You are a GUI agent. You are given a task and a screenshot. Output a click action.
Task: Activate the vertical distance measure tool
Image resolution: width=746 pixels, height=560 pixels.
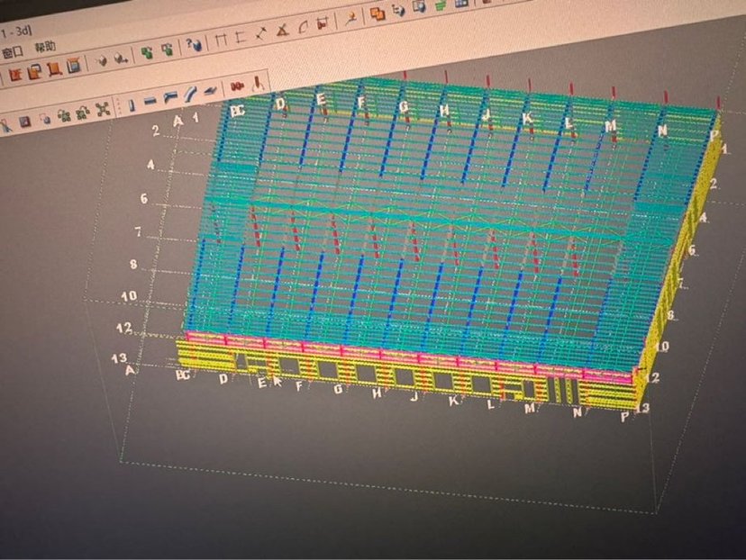(241, 37)
